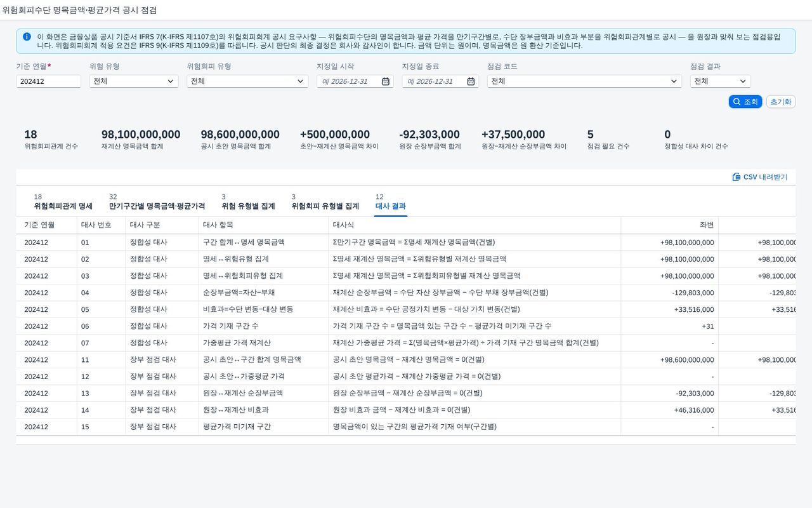Open calendar picker for 지정일 시작
The image size is (812, 508).
386,81
